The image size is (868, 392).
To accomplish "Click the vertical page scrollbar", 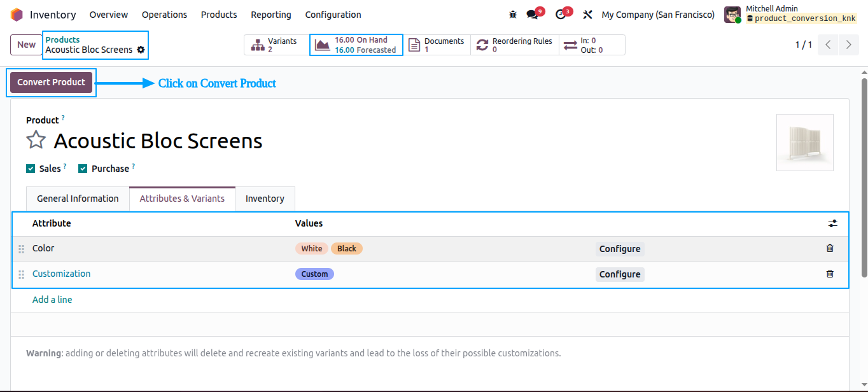I will [864, 178].
